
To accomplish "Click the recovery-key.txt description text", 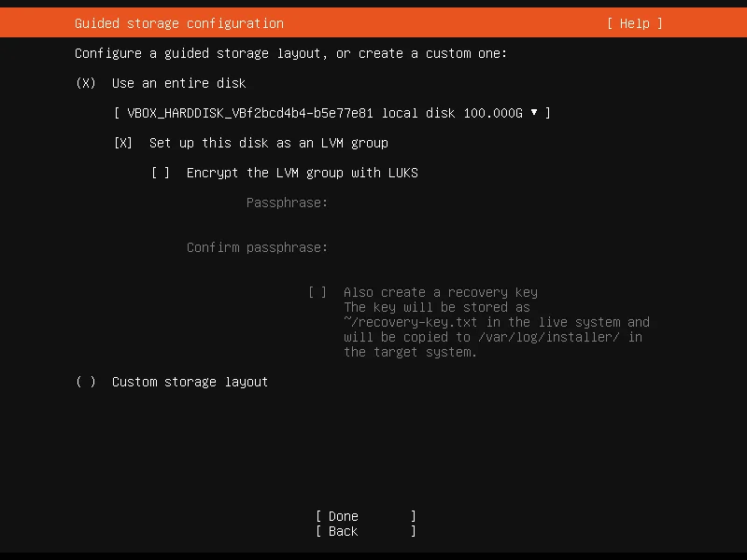I will click(497, 329).
